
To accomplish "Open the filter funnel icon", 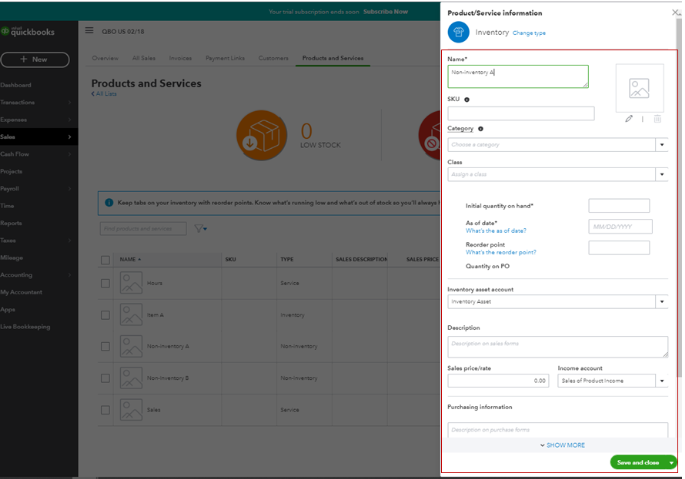I will click(x=201, y=229).
